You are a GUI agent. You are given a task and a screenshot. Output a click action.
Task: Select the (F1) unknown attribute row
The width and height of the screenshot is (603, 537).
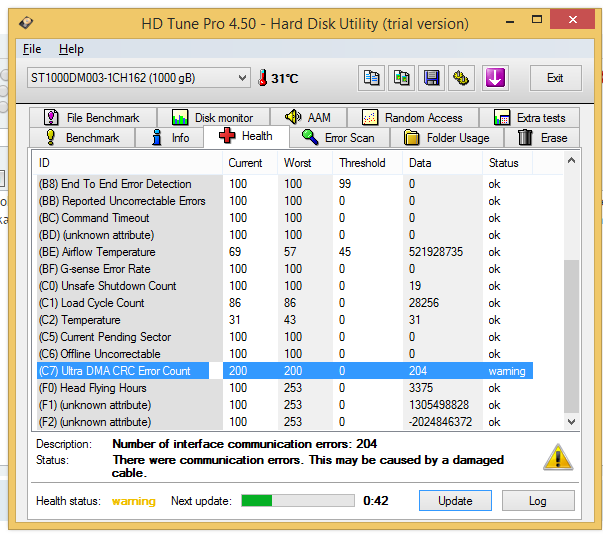285,405
